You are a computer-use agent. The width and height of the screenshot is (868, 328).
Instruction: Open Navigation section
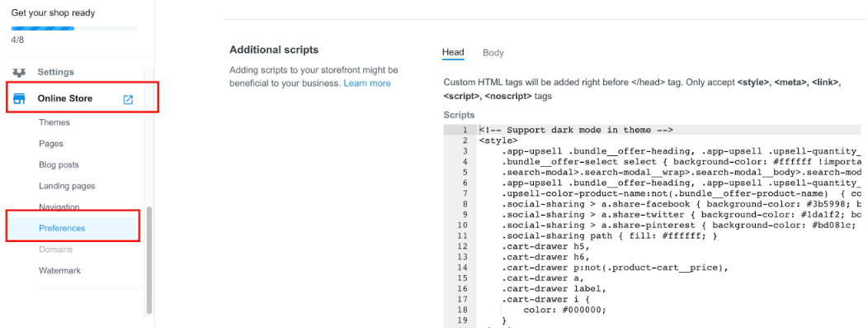(59, 207)
